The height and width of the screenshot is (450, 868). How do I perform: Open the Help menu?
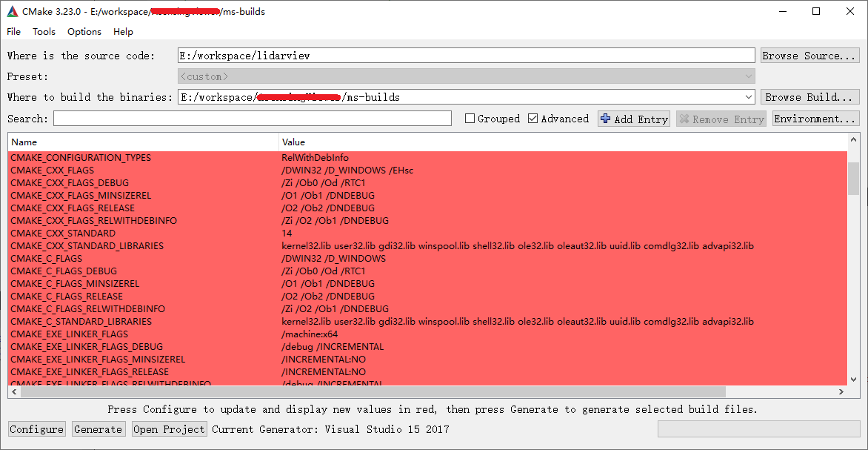(123, 32)
